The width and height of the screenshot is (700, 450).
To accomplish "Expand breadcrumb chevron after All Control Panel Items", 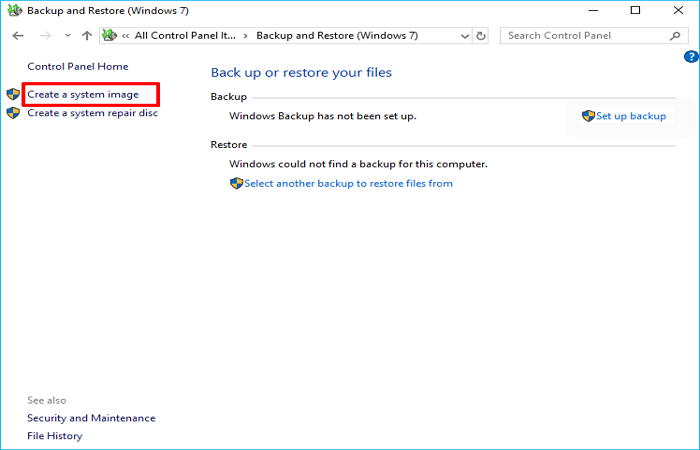I will [x=246, y=36].
